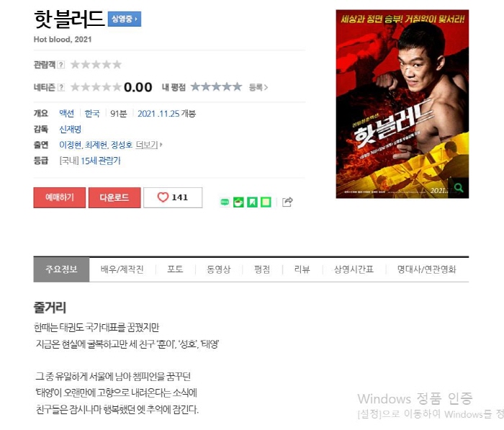The image size is (504, 430).
Task: Share via the Naver Cafe cup icon
Action: coord(238,202)
